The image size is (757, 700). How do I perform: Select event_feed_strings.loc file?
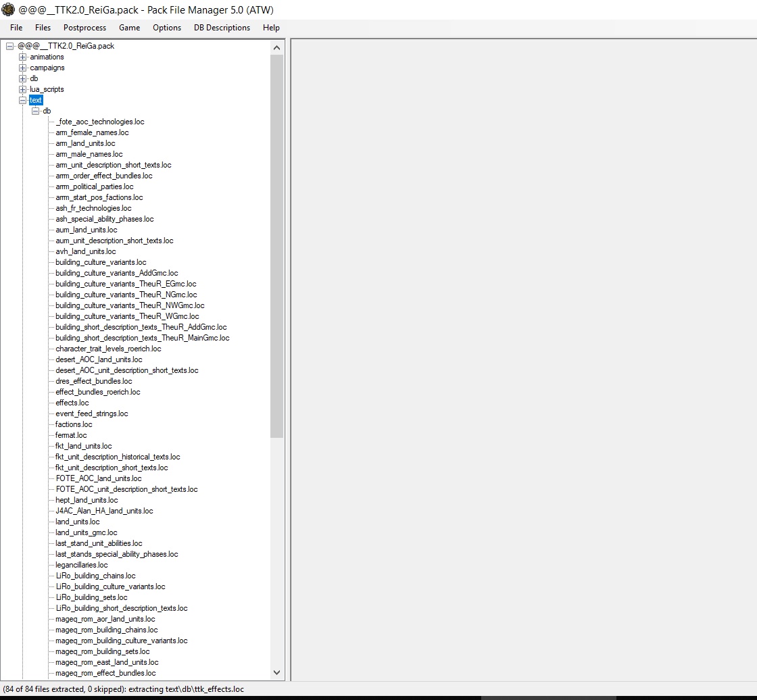tap(92, 414)
